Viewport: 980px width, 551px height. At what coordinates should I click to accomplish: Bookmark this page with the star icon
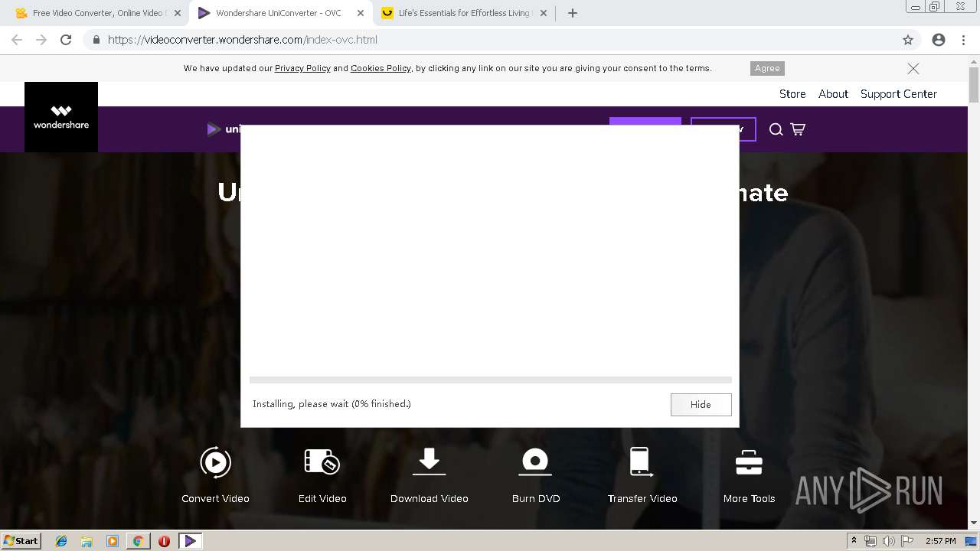(x=908, y=40)
